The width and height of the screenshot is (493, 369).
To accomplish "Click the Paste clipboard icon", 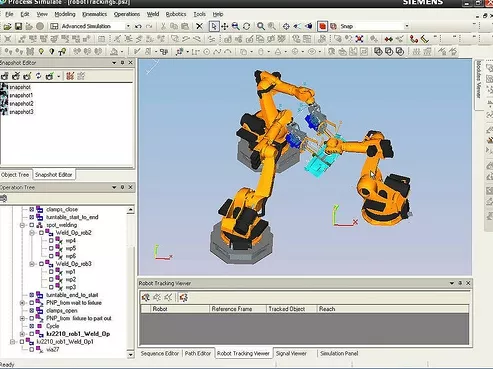I will pos(185,26).
